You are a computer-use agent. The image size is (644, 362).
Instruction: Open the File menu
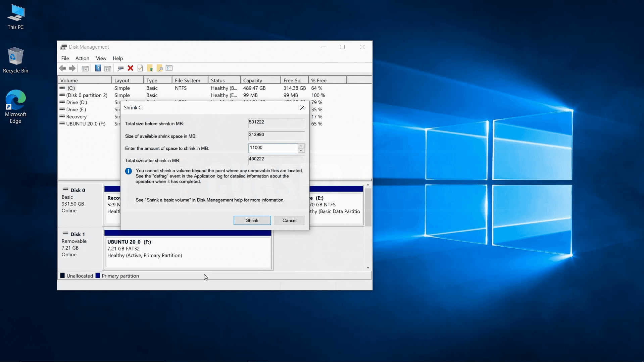coord(65,58)
